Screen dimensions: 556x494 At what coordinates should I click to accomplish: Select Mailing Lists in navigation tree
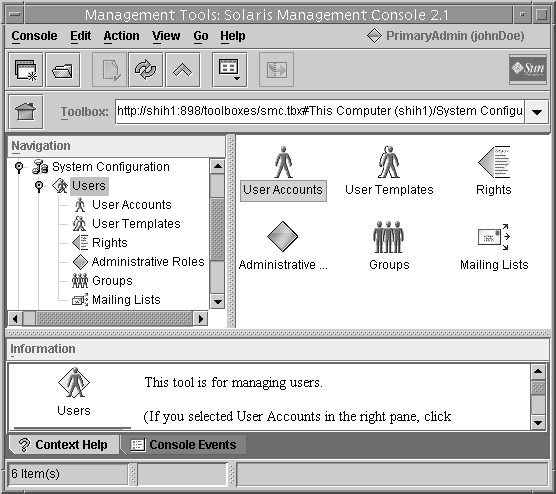coord(126,300)
